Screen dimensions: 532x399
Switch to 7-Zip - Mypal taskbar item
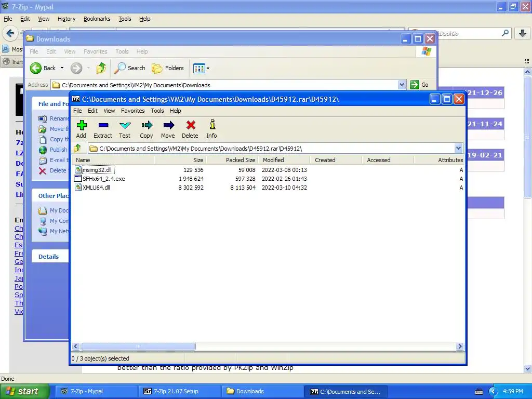click(97, 392)
